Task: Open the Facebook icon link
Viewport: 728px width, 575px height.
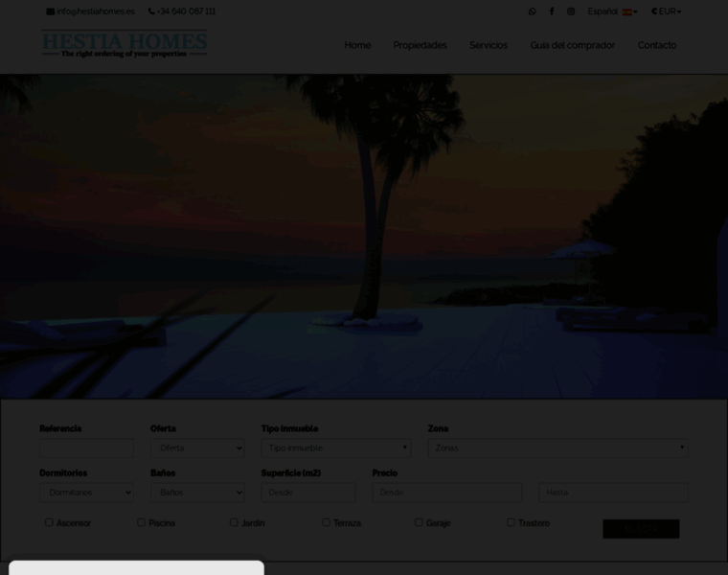Action: tap(552, 11)
